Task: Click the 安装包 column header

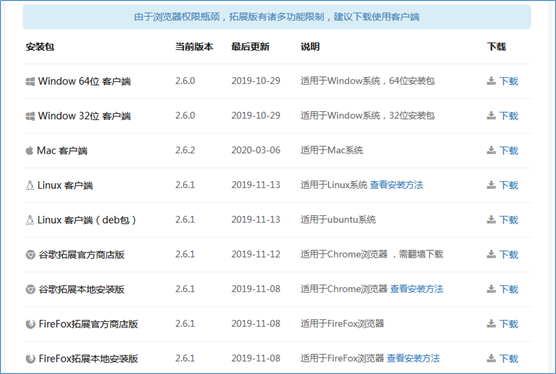Action: coord(40,47)
